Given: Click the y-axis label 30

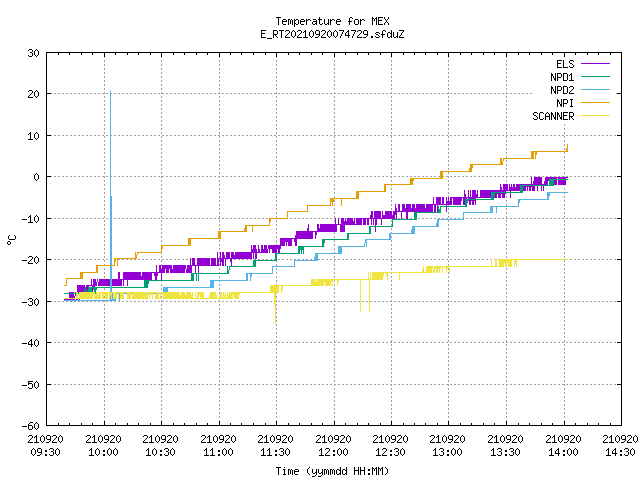Looking at the screenshot, I should coord(33,53).
